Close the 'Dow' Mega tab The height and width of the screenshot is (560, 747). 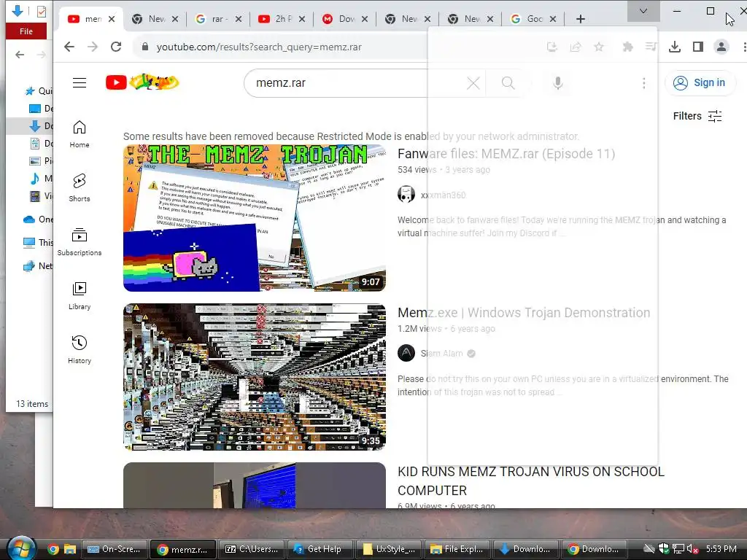tap(365, 19)
